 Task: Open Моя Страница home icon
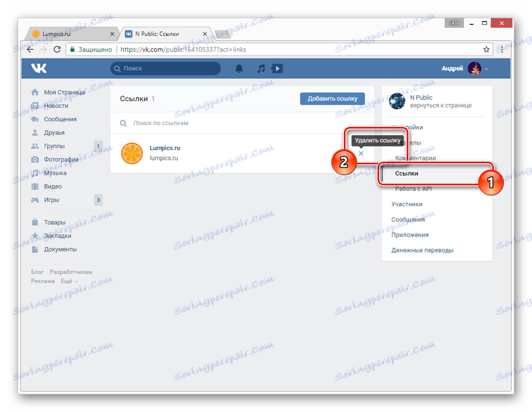pos(35,92)
